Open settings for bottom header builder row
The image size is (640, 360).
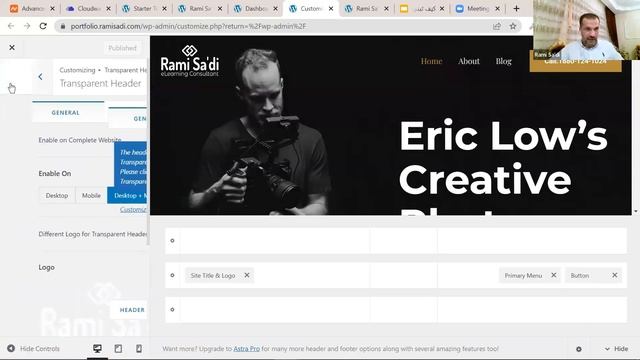tap(172, 310)
